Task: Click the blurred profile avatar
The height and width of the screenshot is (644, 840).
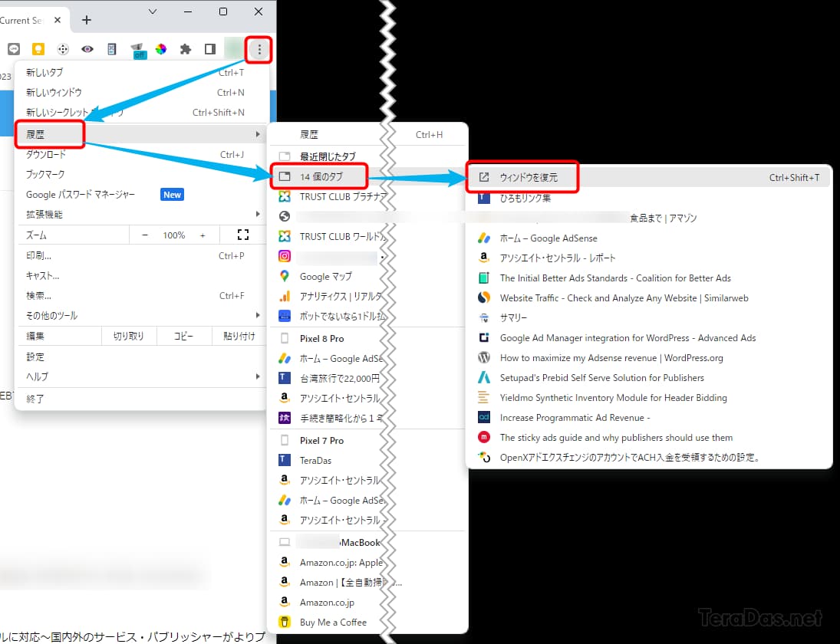Action: click(233, 49)
